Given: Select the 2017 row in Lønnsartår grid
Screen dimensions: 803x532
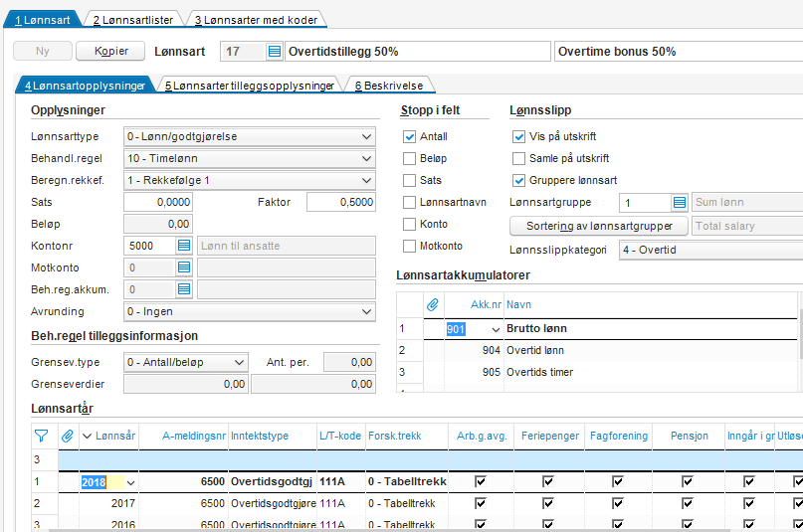Looking at the screenshot, I should pyautogui.click(x=417, y=503).
